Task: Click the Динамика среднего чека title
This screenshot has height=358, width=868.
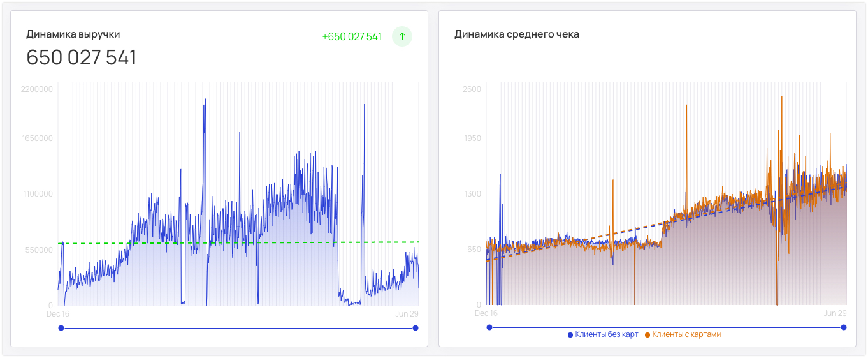Action: tap(516, 34)
